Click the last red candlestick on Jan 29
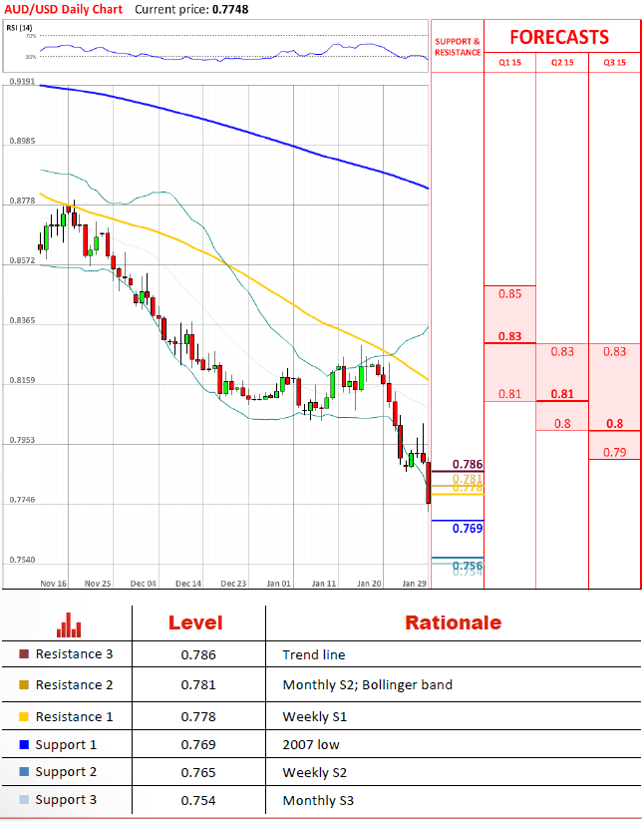Image resolution: width=644 pixels, height=821 pixels. [429, 482]
